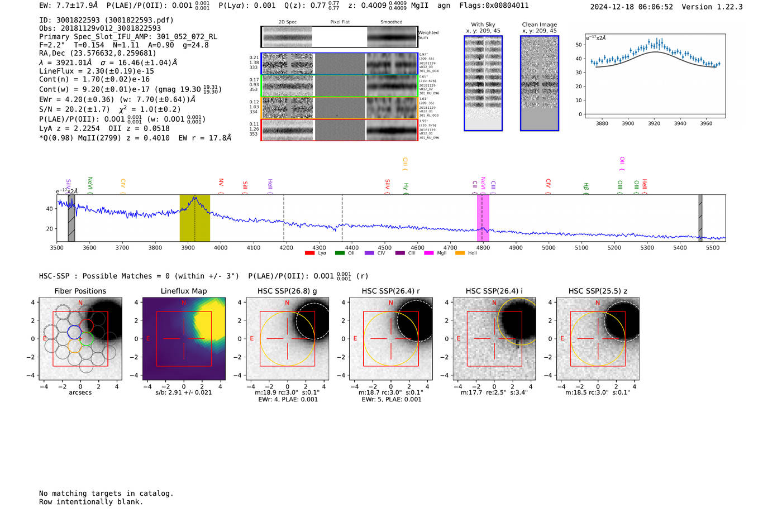
Task: Open the HSC SSP(26.4) i image
Action: (494, 339)
